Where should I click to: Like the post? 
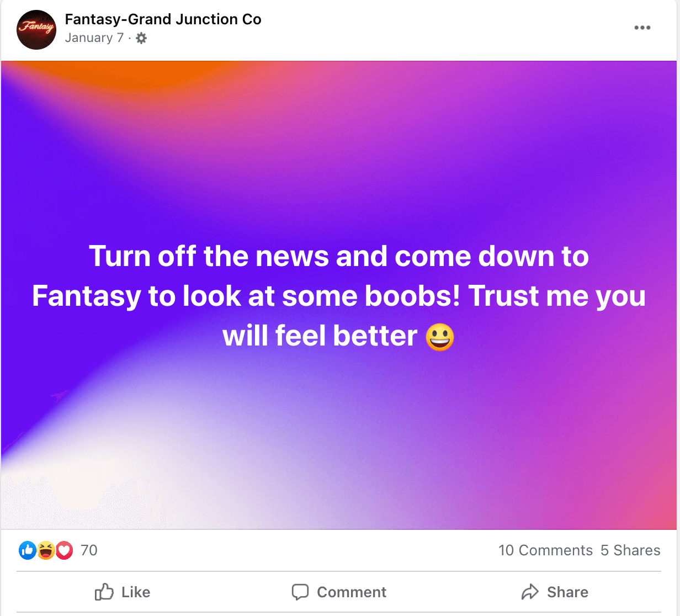pos(123,592)
